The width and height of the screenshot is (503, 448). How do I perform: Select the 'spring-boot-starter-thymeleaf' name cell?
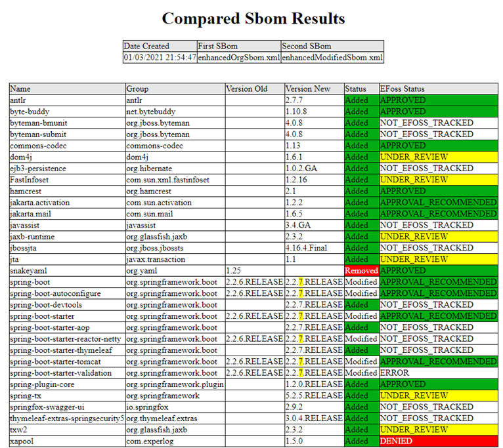pos(68,350)
